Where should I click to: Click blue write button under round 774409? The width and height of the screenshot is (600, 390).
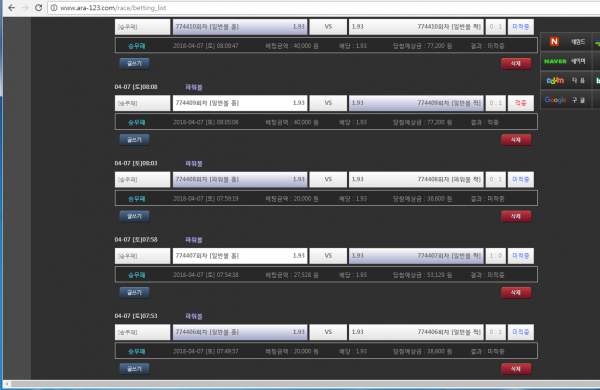point(134,140)
